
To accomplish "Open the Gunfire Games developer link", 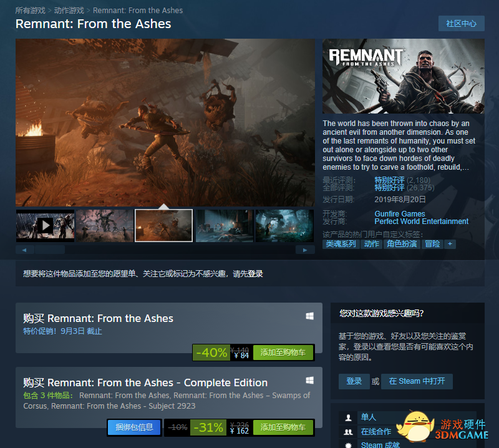I will click(x=400, y=213).
